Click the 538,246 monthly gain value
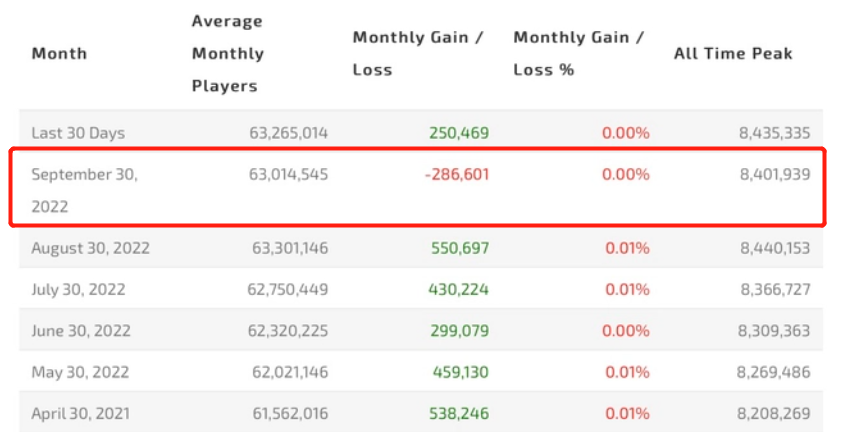The height and width of the screenshot is (432, 846). pos(459,413)
